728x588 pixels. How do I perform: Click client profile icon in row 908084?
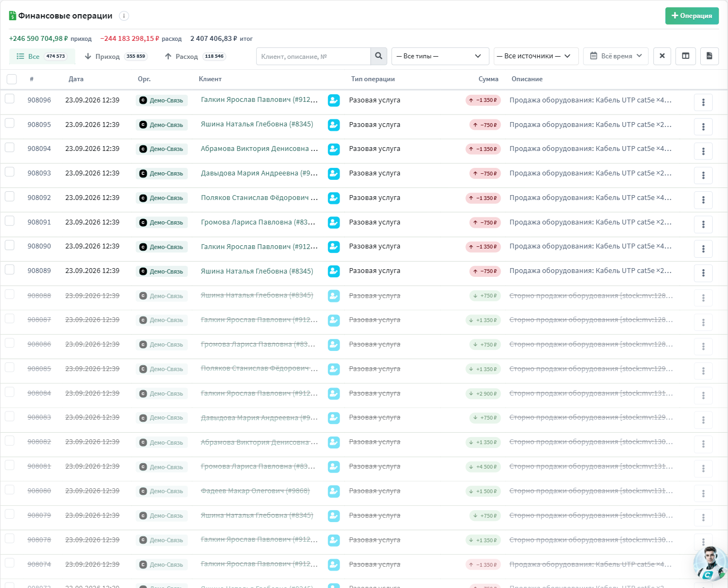coord(334,393)
